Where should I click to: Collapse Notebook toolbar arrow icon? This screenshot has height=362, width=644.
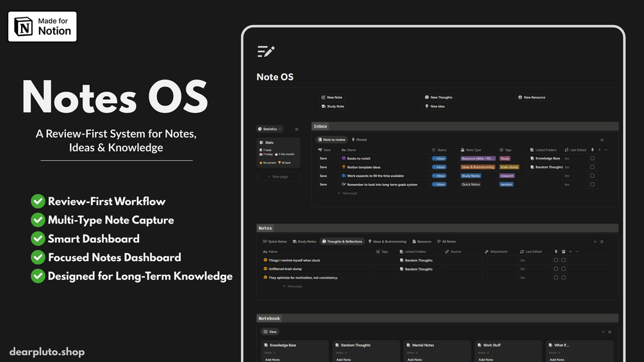click(603, 332)
